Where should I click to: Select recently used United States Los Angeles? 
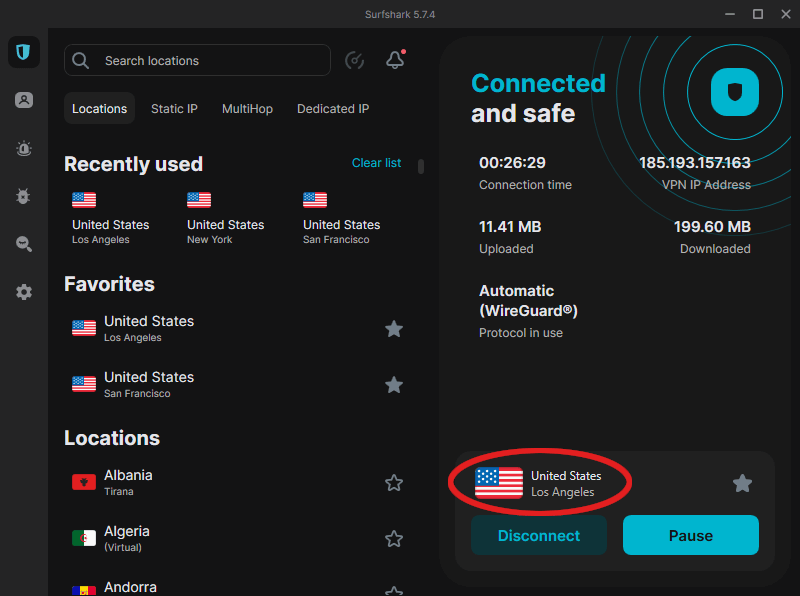point(111,218)
